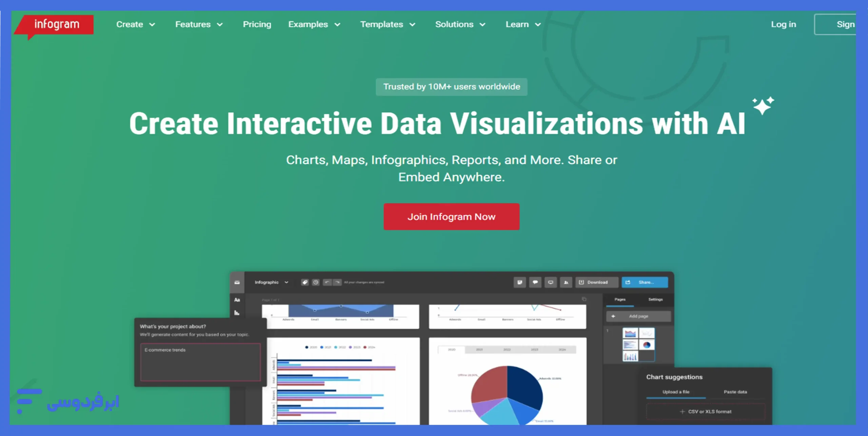The height and width of the screenshot is (436, 868).
Task: Click the infogram logo
Action: [56, 24]
